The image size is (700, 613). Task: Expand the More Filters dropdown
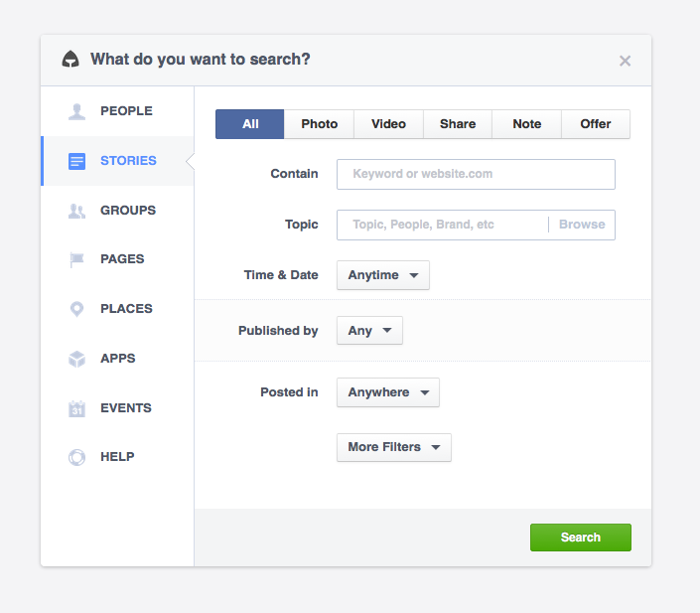393,447
